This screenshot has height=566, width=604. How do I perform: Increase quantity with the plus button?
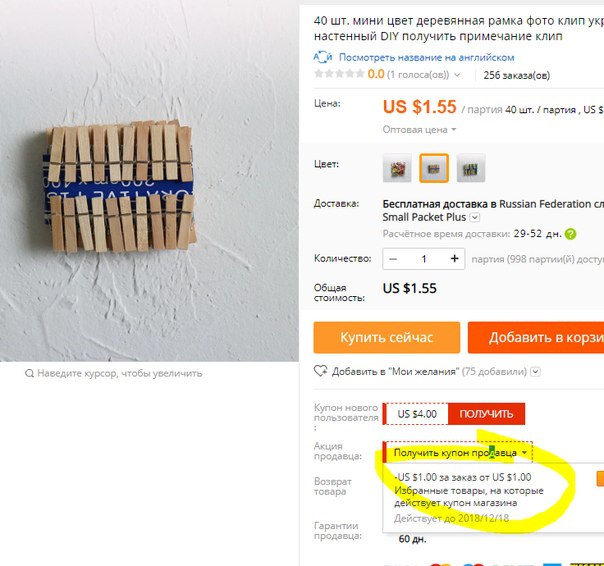click(x=455, y=259)
